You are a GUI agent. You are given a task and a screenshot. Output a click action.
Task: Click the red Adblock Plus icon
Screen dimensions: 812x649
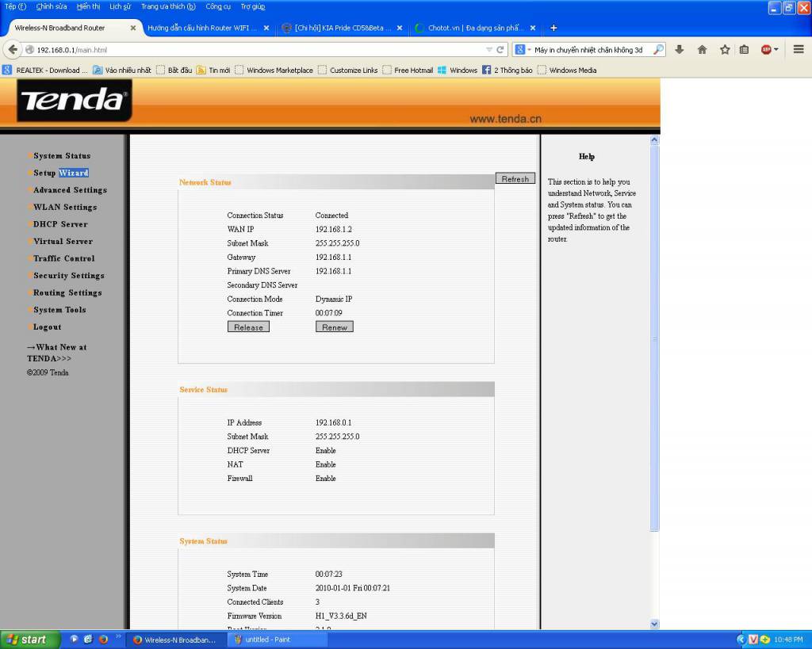click(x=766, y=50)
